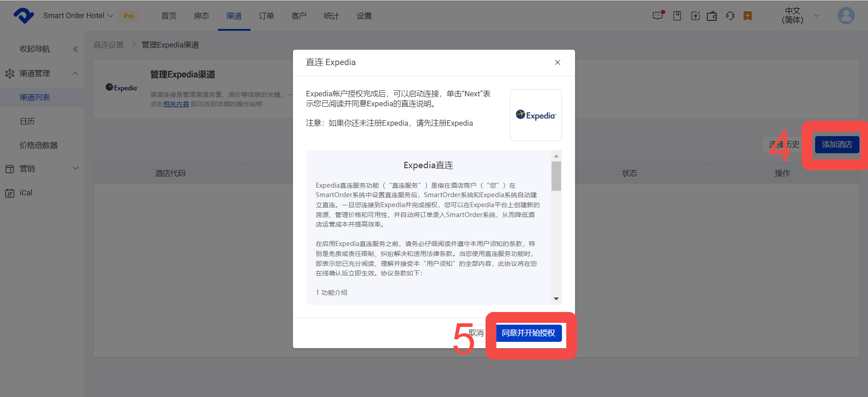Open the wallet icon in header
This screenshot has width=868, height=397.
point(712,16)
